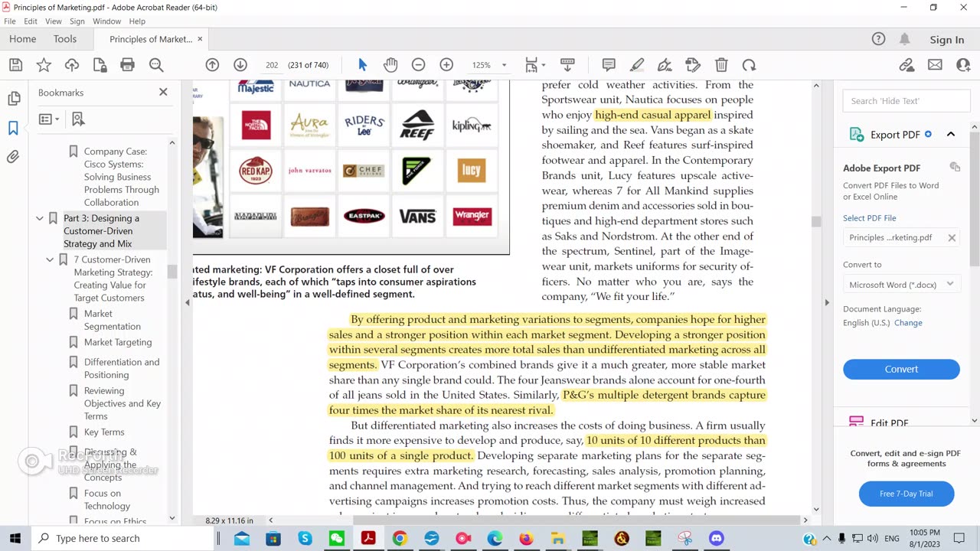980x551 pixels.
Task: Close the Principles of Marketing tab
Action: 201,39
